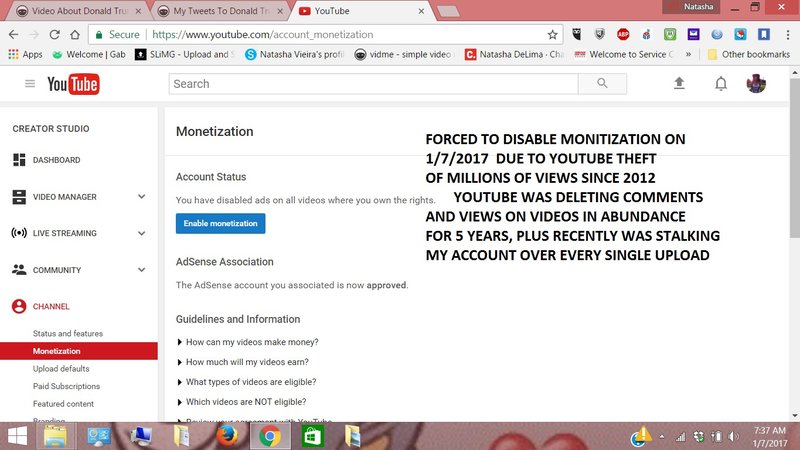The width and height of the screenshot is (800, 450).
Task: Show hidden system tray icons arrow
Action: point(662,437)
